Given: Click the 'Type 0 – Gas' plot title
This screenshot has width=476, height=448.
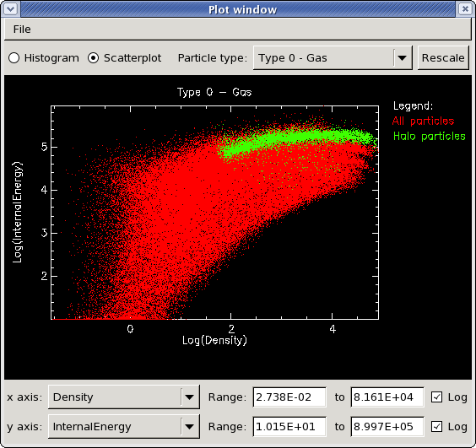Looking at the screenshot, I should pyautogui.click(x=214, y=92).
